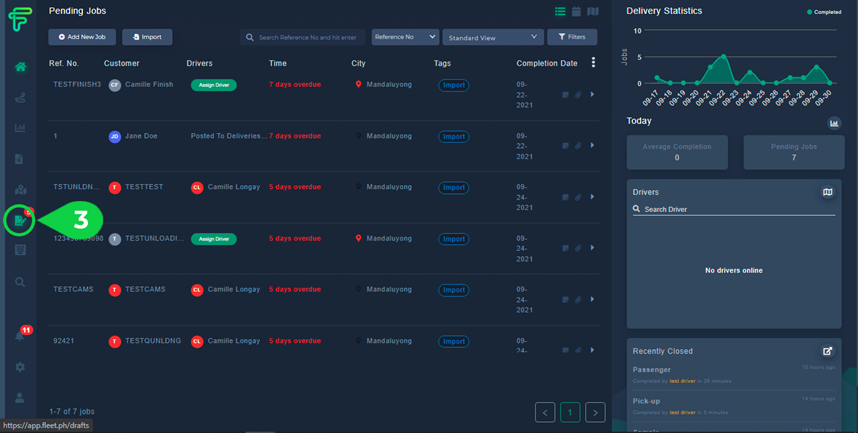Expand the TESTFINISH3 job row arrow
The image size is (858, 433).
click(x=592, y=95)
